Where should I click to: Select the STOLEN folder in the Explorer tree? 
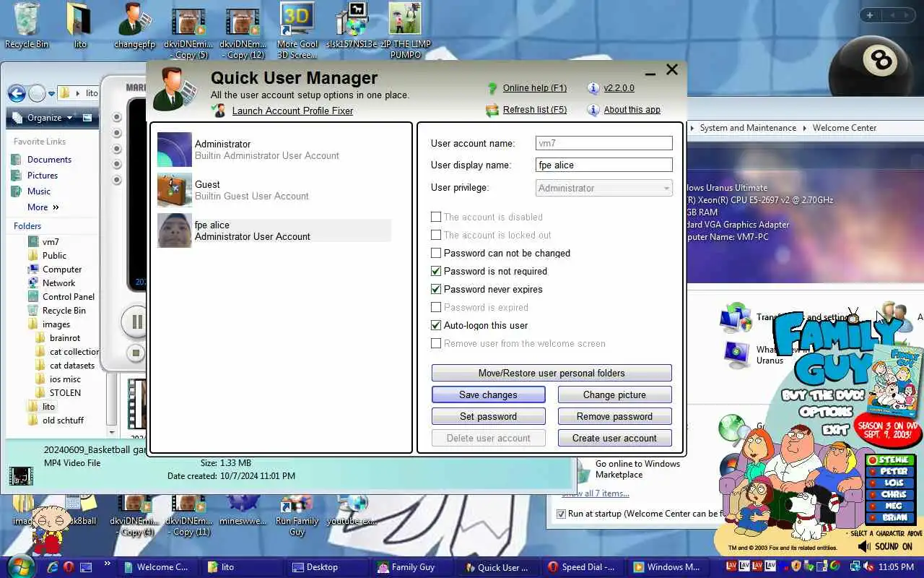pyautogui.click(x=65, y=393)
